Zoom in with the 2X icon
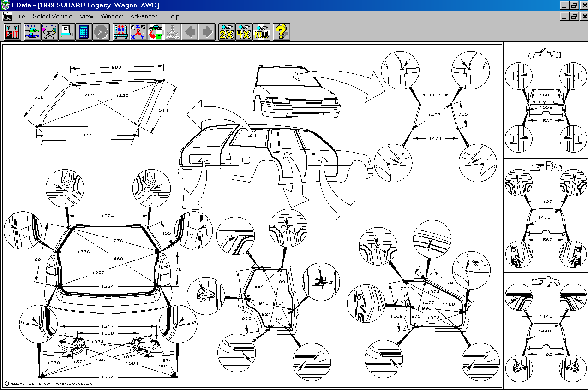Screen dimensions: 588x390 click(227, 32)
